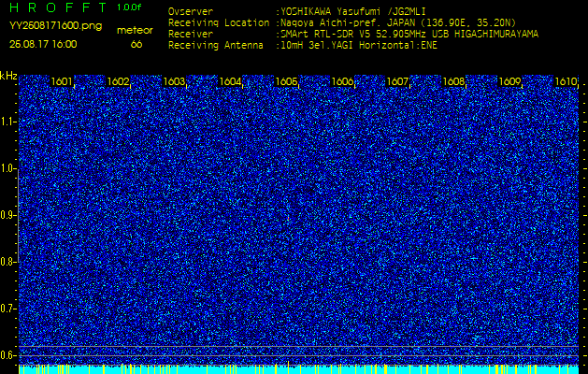Viewport: 588px width, 374px height.
Task: Click the 1.0 frequency axis label
Action: (x=7, y=168)
